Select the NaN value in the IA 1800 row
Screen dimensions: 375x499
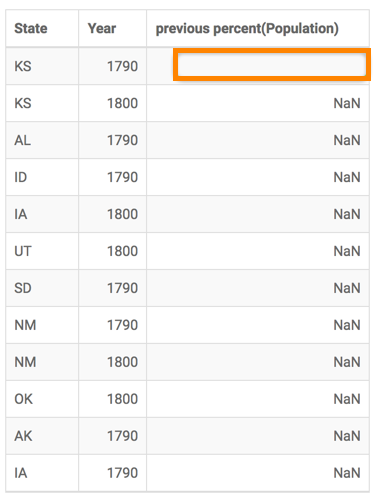coord(347,214)
